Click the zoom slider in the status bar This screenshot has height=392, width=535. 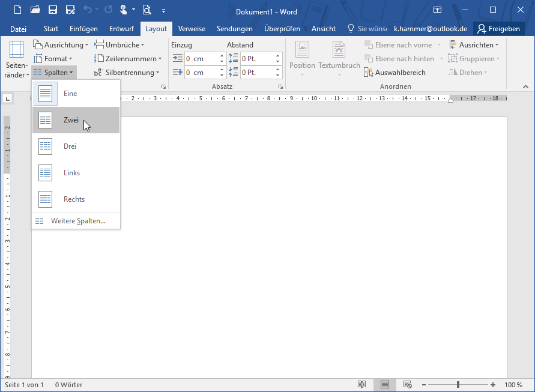458,385
